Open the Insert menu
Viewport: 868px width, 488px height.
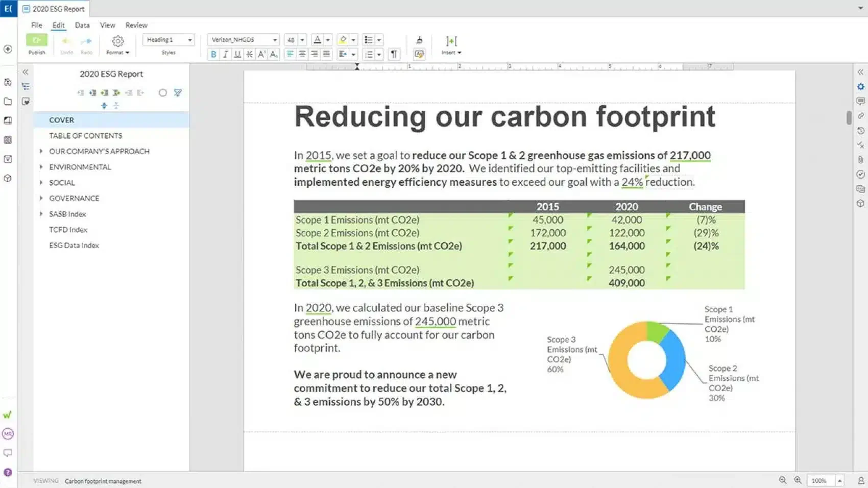click(x=451, y=45)
